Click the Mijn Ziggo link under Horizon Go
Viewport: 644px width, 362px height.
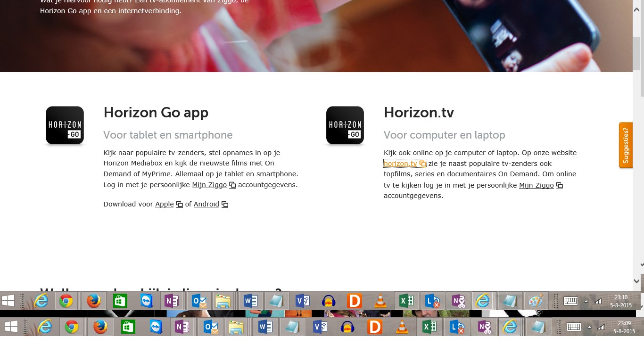(209, 185)
